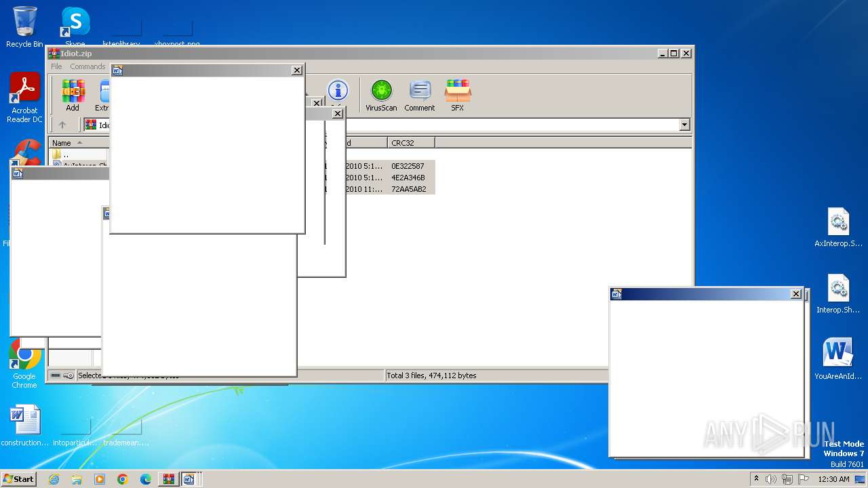Click the Word icon of the leftmost popup
The image size is (868, 488).
coord(18,174)
